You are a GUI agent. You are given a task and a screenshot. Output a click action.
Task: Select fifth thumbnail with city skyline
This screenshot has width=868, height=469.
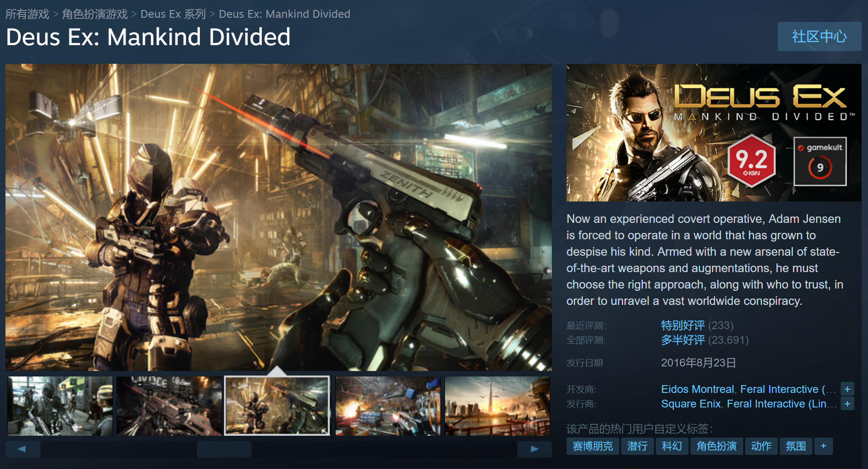497,406
